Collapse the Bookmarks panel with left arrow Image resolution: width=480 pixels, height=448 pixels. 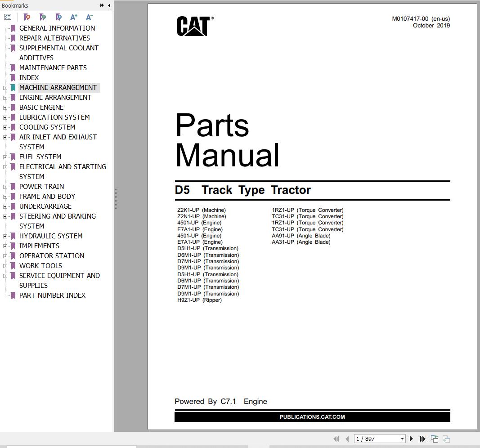109,5
